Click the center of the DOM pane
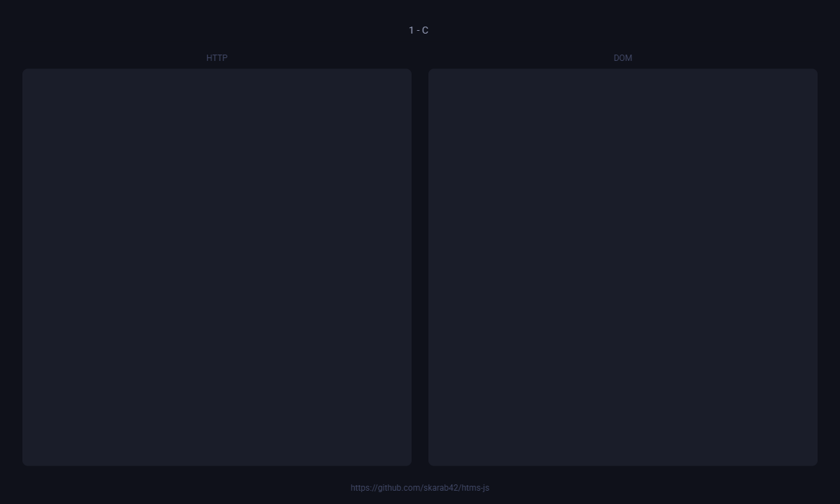 (623, 267)
